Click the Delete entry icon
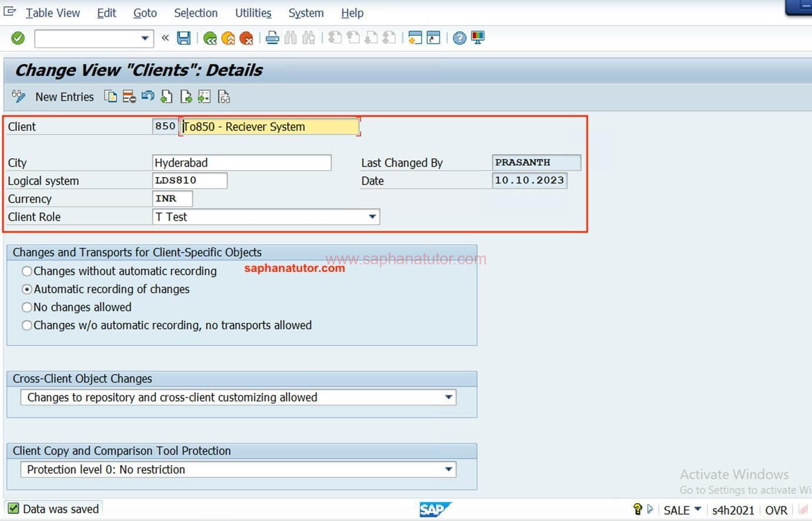Image resolution: width=812 pixels, height=521 pixels. pyautogui.click(x=129, y=97)
